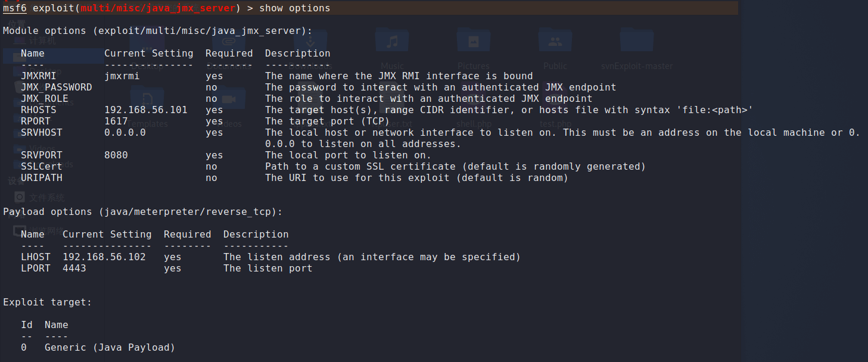
Task: Click 'The target port (TCP)' description
Action: tap(328, 121)
